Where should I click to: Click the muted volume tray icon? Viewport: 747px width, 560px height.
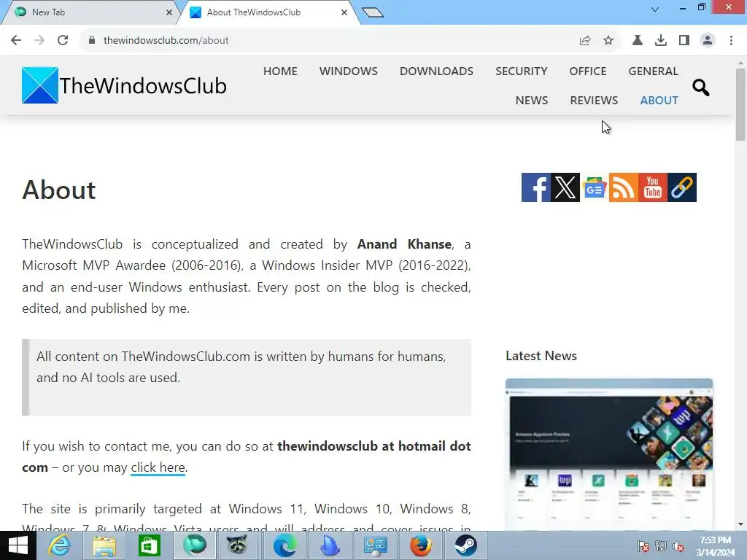678,546
